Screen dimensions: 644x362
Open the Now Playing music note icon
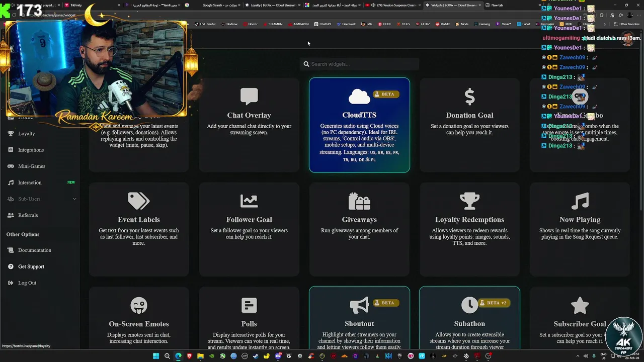[580, 201]
